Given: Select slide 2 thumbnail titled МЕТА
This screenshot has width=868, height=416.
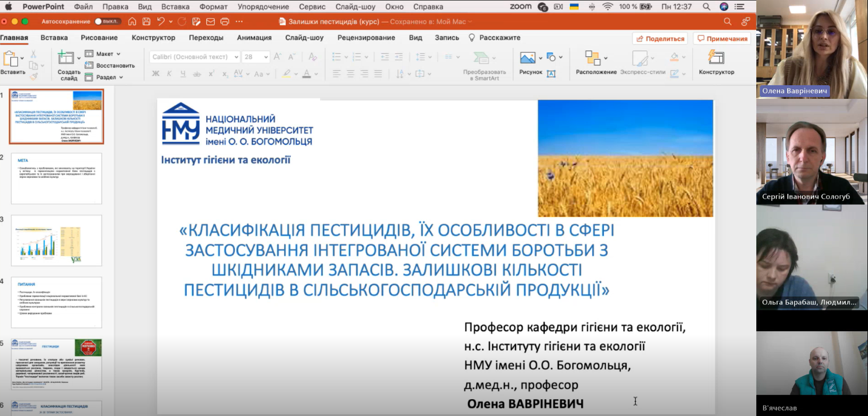Looking at the screenshot, I should pos(56,179).
